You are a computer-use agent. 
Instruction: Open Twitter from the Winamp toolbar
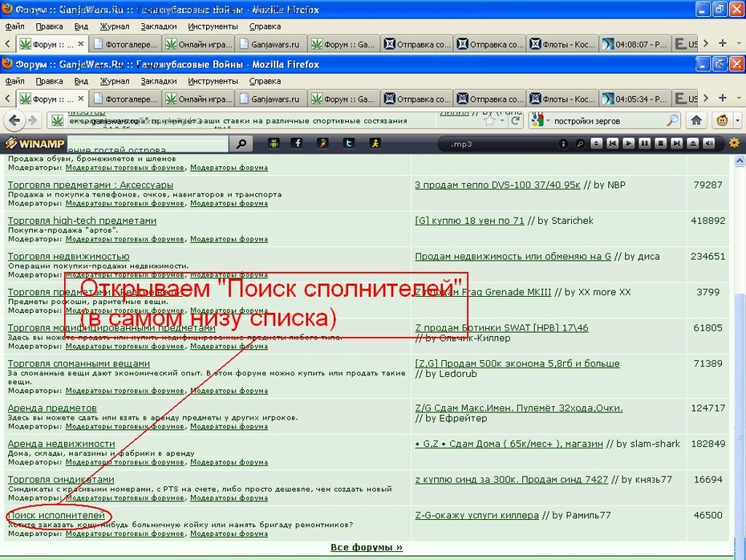coord(348,144)
